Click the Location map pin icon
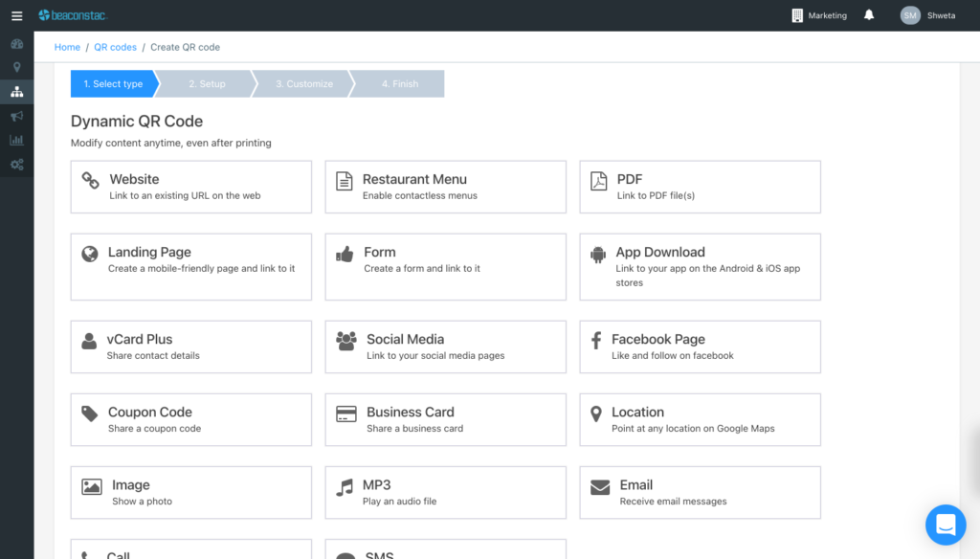The width and height of the screenshot is (980, 559). [x=596, y=414]
